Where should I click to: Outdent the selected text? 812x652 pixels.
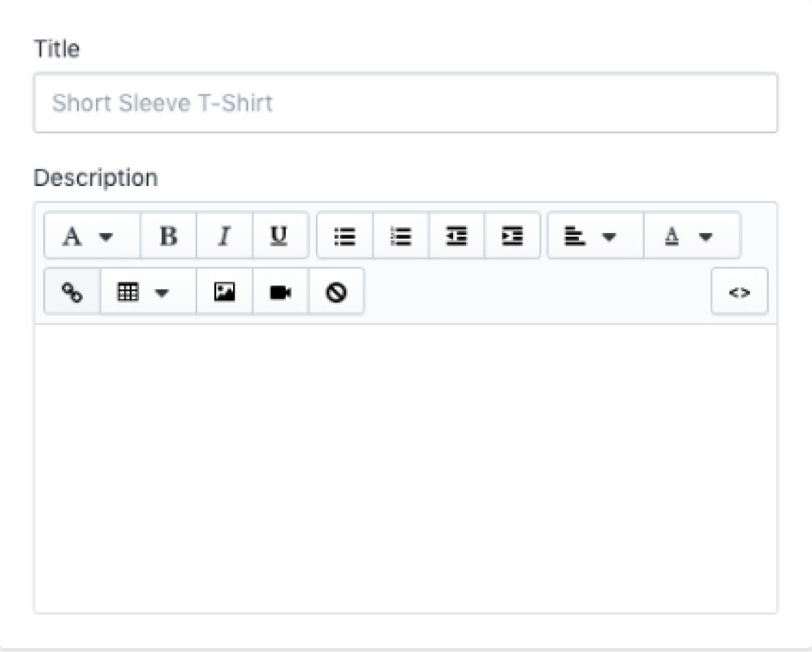coord(456,235)
